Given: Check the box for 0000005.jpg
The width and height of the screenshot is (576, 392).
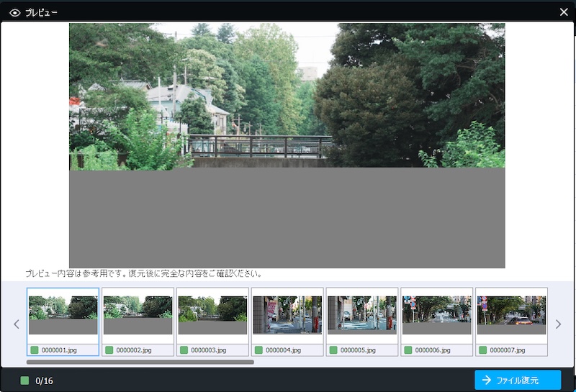Looking at the screenshot, I should pyautogui.click(x=333, y=350).
